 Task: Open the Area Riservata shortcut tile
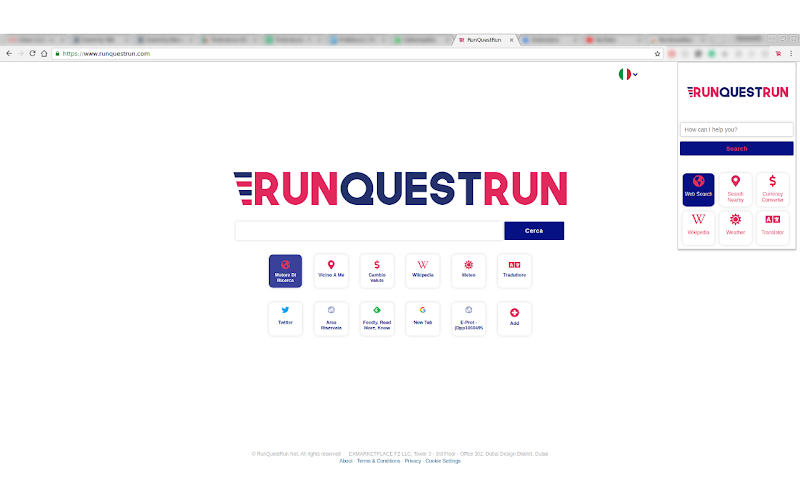(331, 319)
